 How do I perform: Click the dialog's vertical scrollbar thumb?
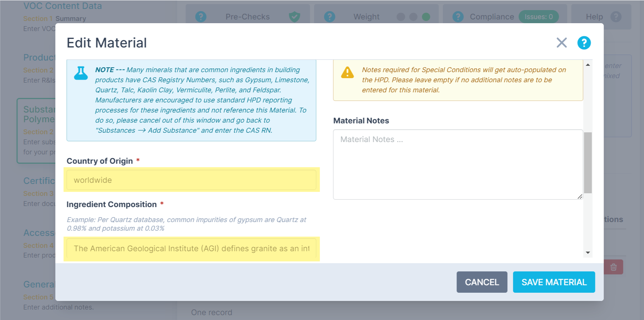click(x=588, y=162)
